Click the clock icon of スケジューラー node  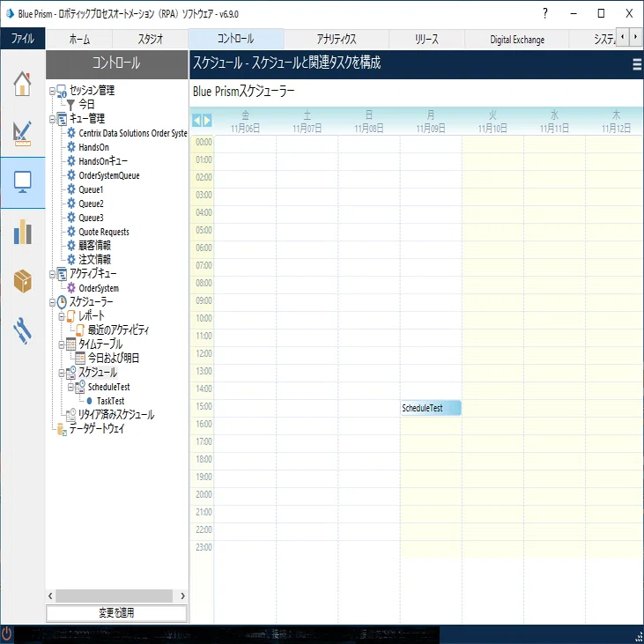click(x=62, y=302)
